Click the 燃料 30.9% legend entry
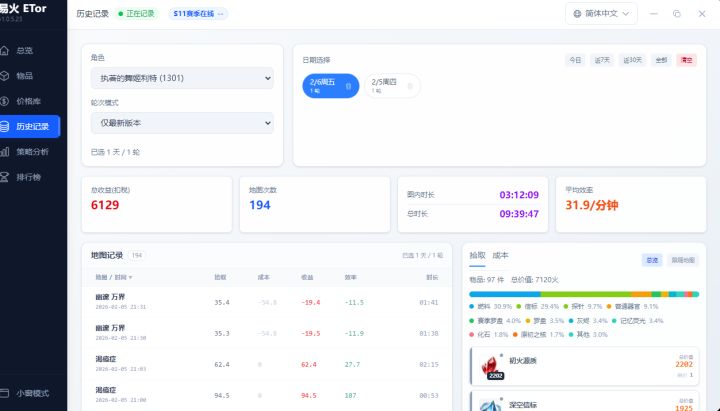Screen dimensions: 720x411 click(x=490, y=306)
